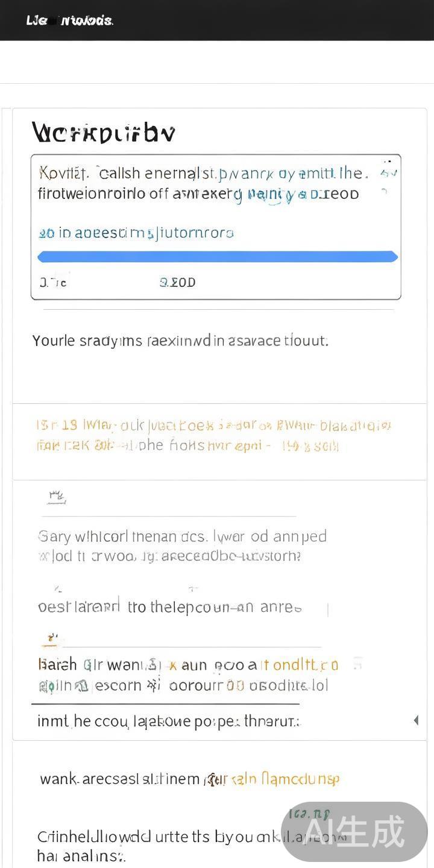Viewport: 434px width, 868px height.
Task: Open the orange link line starting '15 r 13'
Action: click(x=213, y=426)
